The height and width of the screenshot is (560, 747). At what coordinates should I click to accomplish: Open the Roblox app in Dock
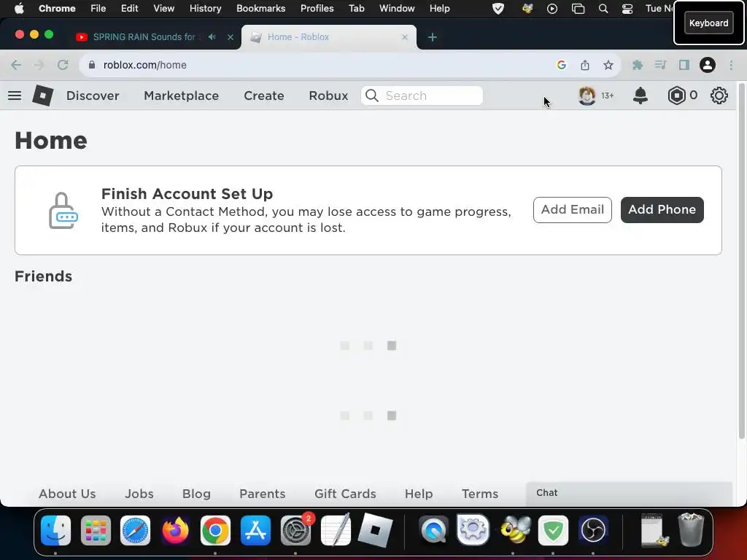(x=375, y=530)
